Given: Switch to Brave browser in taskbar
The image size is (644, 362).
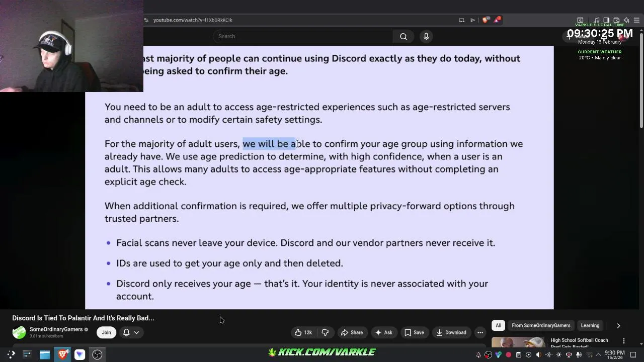Looking at the screenshot, I should coord(62,354).
